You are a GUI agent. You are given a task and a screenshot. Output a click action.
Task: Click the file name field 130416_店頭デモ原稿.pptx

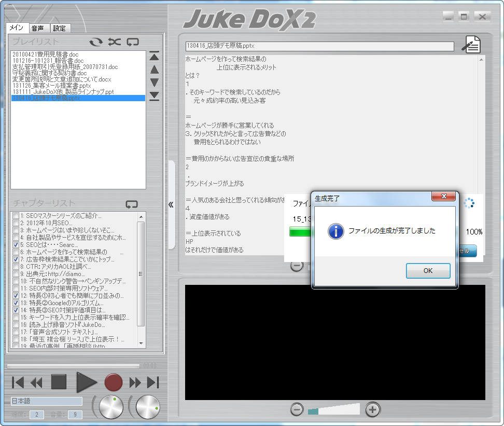click(x=319, y=46)
